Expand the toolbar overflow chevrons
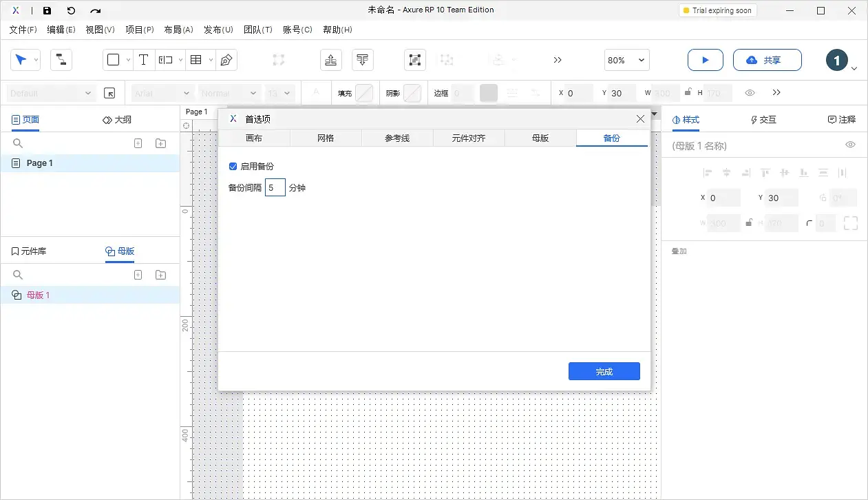 click(x=558, y=60)
